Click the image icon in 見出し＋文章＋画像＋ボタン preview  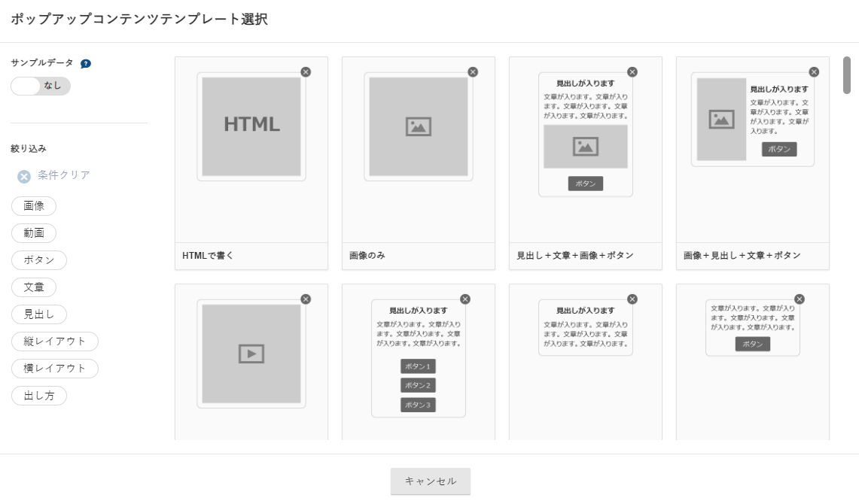[x=586, y=147]
